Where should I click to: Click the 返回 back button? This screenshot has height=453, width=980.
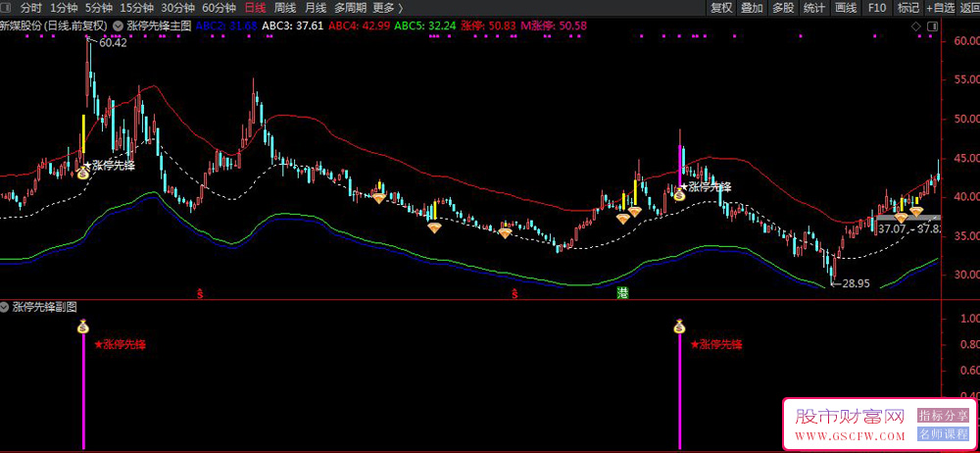(969, 8)
